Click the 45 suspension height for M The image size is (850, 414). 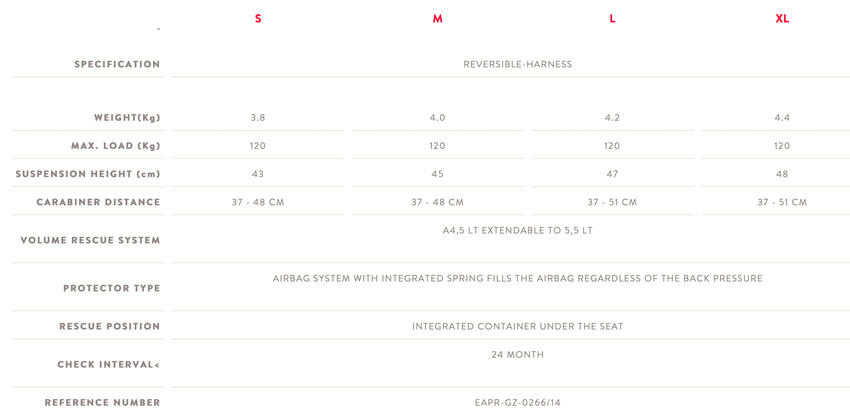pyautogui.click(x=437, y=174)
